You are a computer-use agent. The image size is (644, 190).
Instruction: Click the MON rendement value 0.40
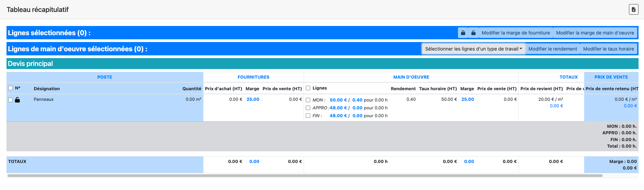tap(357, 100)
